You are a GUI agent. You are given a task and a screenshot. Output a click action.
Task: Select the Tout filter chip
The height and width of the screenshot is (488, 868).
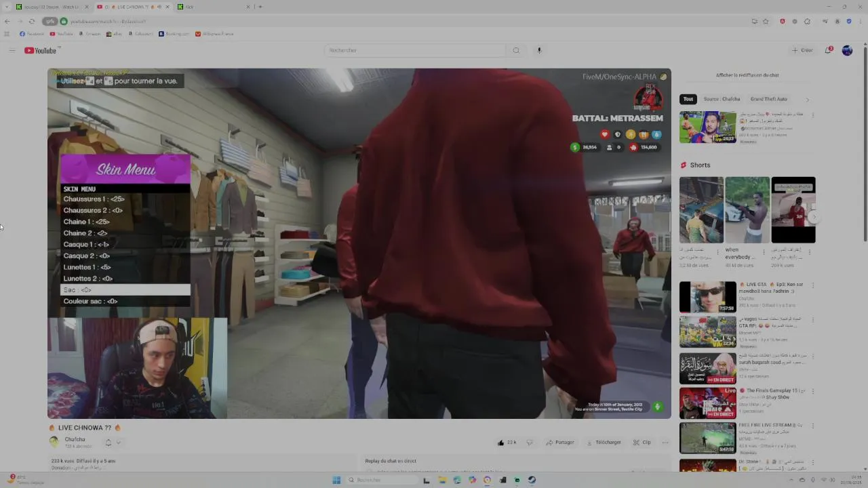[x=688, y=99]
